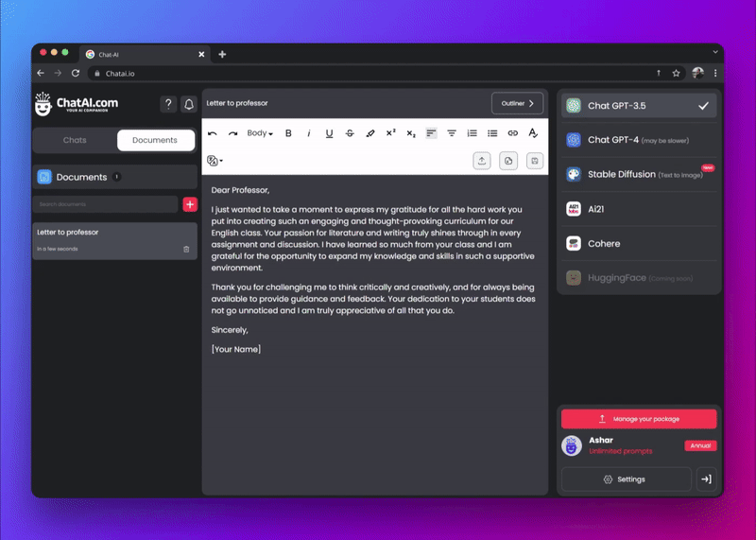Open the translate language dropdown

[x=215, y=161]
